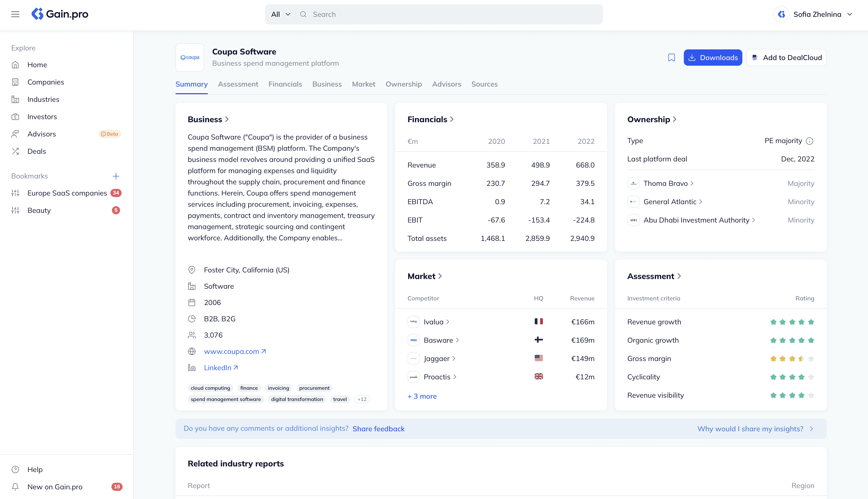Switch to the Advisors tab
Screen dimensions: 868x499
(446, 84)
